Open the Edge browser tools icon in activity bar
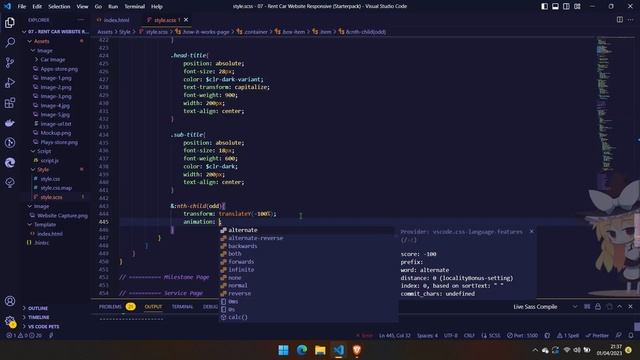The height and width of the screenshot is (360, 640). (x=10, y=162)
